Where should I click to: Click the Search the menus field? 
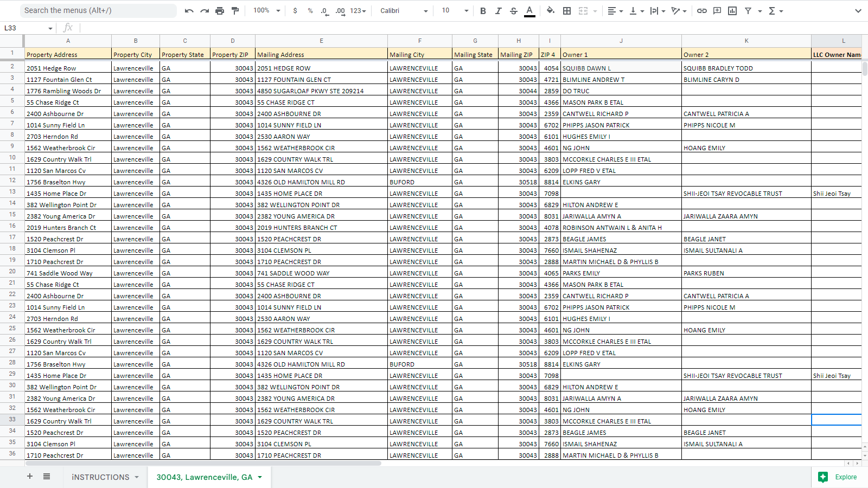click(98, 10)
